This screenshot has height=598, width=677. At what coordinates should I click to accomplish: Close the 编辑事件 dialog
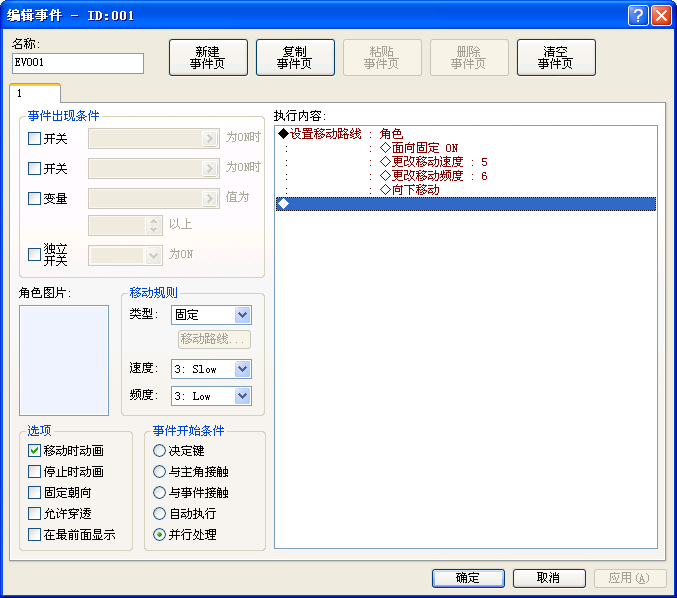pos(661,16)
